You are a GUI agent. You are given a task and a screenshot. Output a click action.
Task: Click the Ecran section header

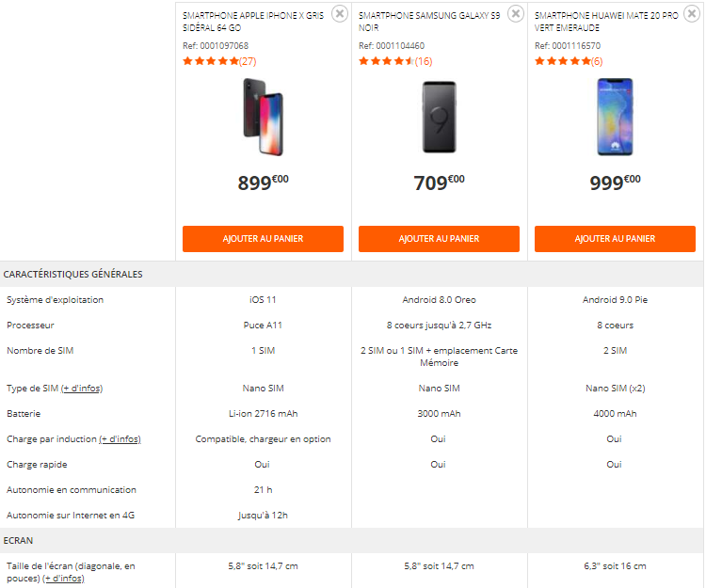(x=19, y=541)
